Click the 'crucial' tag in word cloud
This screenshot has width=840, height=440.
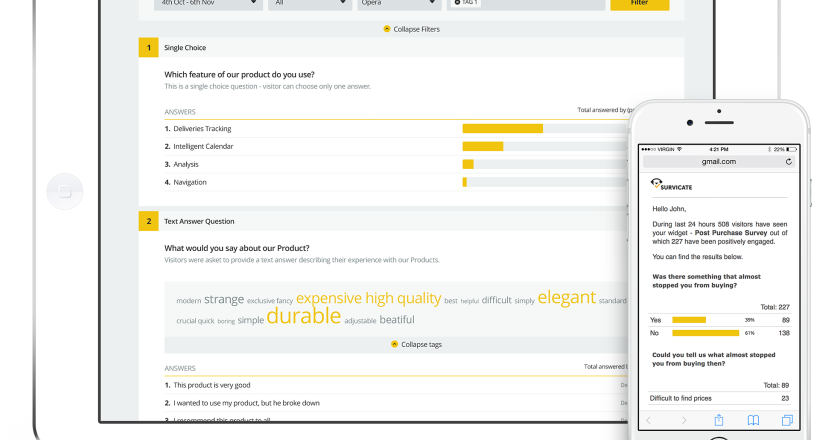tap(186, 321)
